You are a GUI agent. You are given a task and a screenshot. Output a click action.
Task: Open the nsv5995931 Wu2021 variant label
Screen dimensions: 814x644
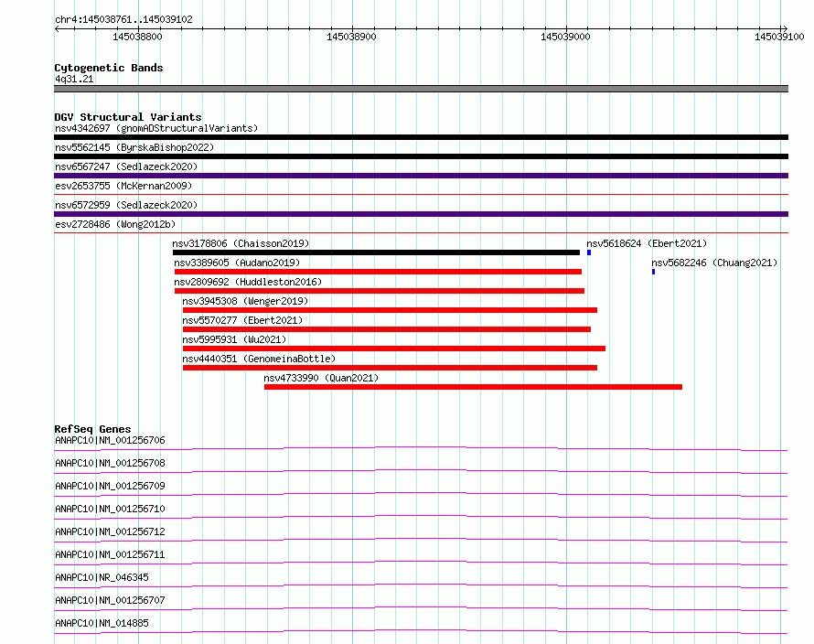pyautogui.click(x=234, y=339)
